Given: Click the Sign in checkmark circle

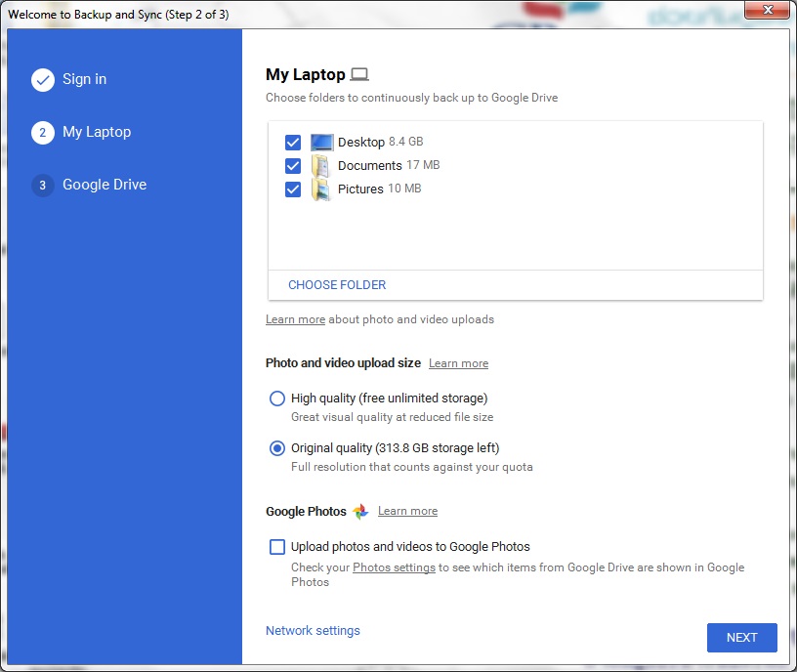Looking at the screenshot, I should [43, 81].
